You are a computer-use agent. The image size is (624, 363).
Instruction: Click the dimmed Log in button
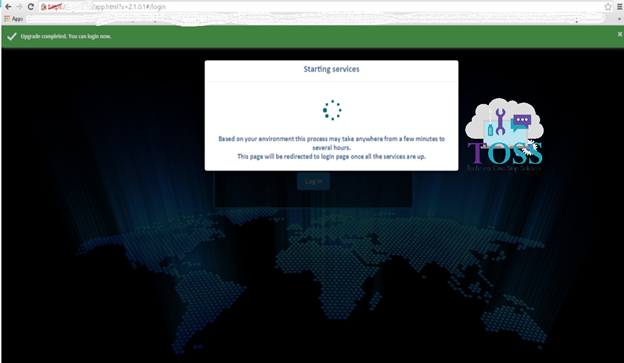[x=313, y=181]
